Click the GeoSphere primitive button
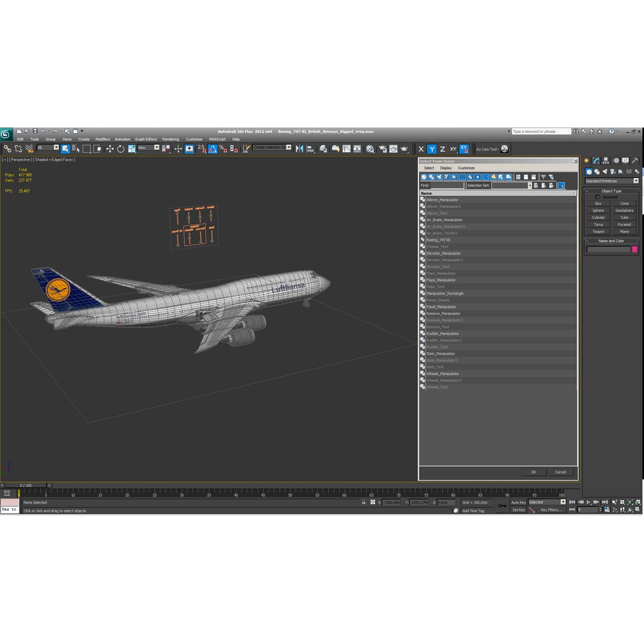Image resolution: width=644 pixels, height=644 pixels. (x=624, y=210)
